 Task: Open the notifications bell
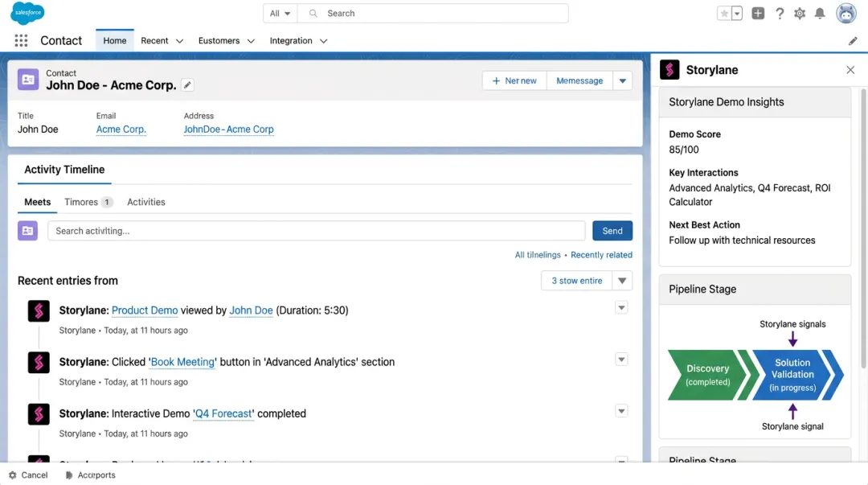[x=820, y=14]
